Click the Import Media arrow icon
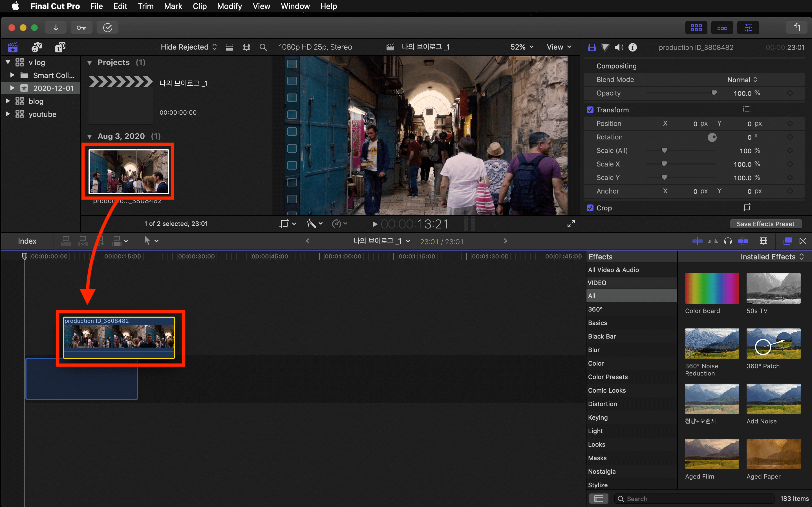This screenshot has height=507, width=812. point(56,28)
